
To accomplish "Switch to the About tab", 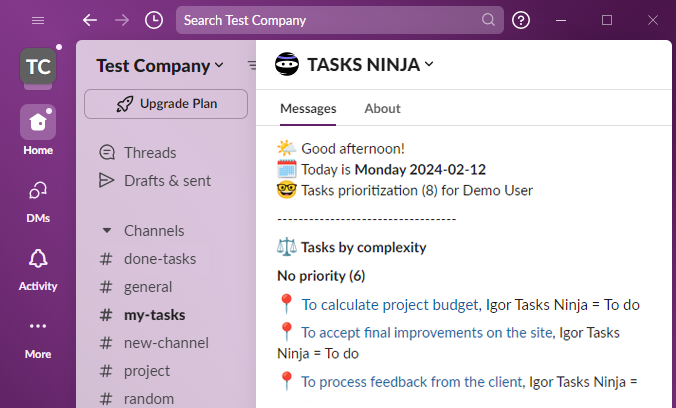I will pos(382,108).
